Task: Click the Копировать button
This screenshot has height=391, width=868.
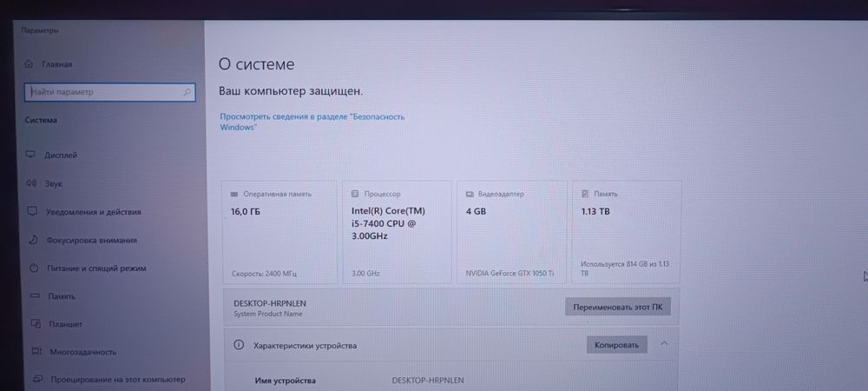Action: coord(616,345)
